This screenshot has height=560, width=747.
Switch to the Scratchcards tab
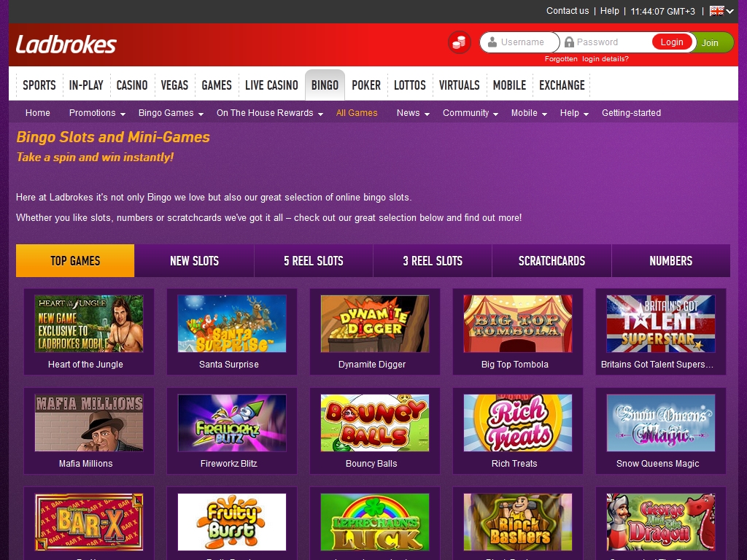coord(551,261)
